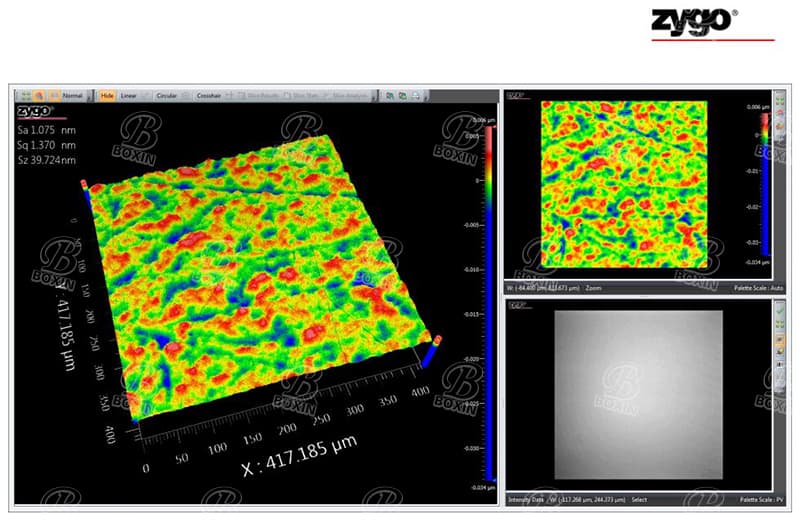Click the 0.006 µm scale label on 2D map
The height and width of the screenshot is (530, 800).
[x=758, y=107]
